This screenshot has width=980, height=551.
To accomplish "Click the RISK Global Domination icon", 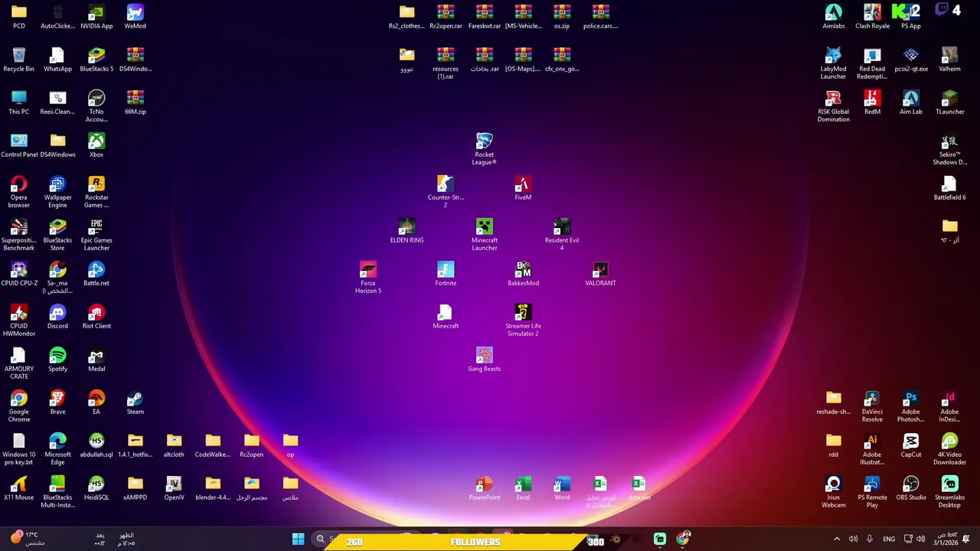I will pyautogui.click(x=833, y=106).
